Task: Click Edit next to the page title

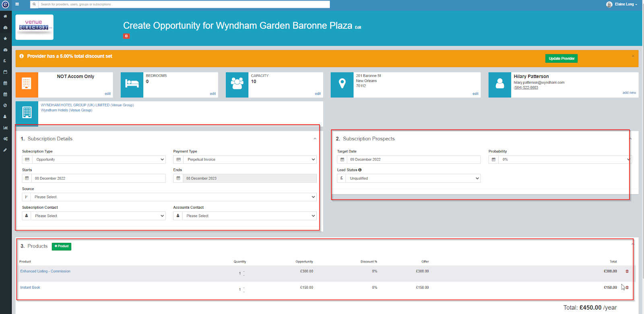Action: click(358, 28)
